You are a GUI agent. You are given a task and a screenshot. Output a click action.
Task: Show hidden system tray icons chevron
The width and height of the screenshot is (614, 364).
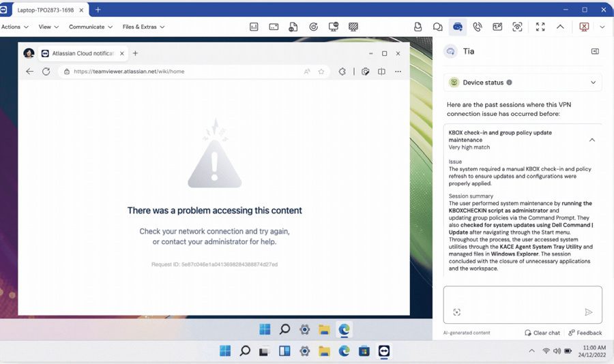click(x=531, y=351)
